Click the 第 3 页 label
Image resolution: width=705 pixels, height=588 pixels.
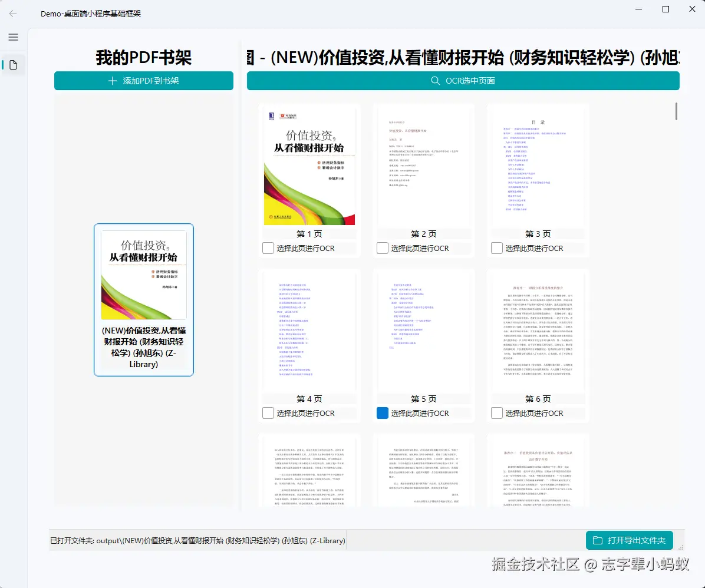538,234
